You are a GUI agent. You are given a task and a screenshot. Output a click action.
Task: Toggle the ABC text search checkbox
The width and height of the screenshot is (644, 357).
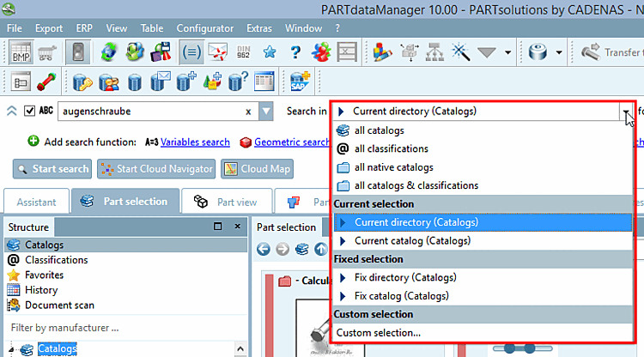pyautogui.click(x=29, y=111)
